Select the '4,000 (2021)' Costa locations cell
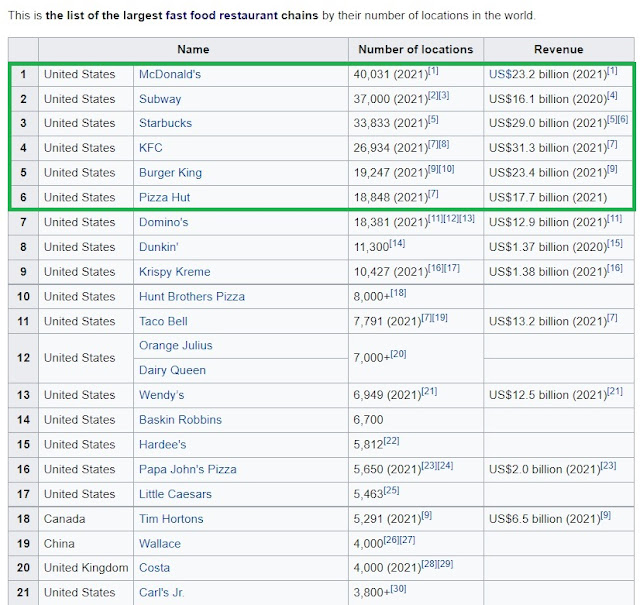This screenshot has height=605, width=640. click(416, 568)
